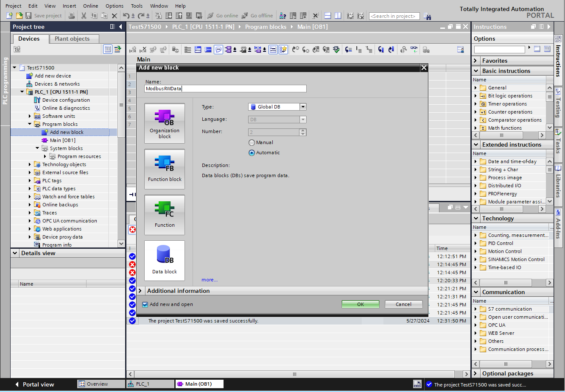Collapse the PLC_1 tree node
The width and height of the screenshot is (565, 392).
22,92
